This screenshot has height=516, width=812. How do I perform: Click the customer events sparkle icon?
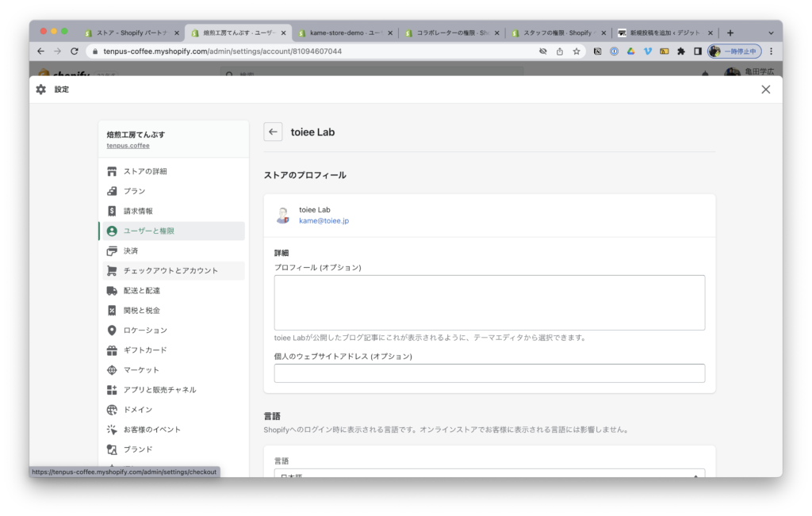[x=112, y=430]
